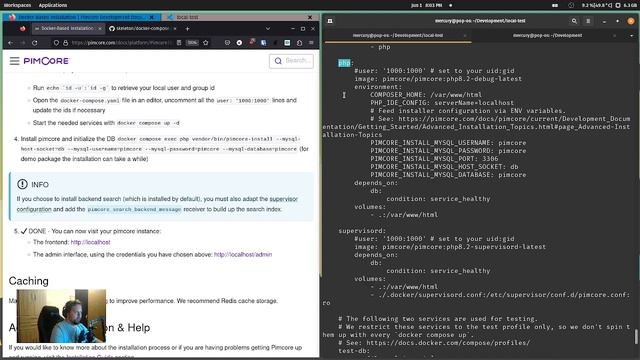Click the webcam video overlay thumbnail
The image size is (640, 360).
click(61, 316)
